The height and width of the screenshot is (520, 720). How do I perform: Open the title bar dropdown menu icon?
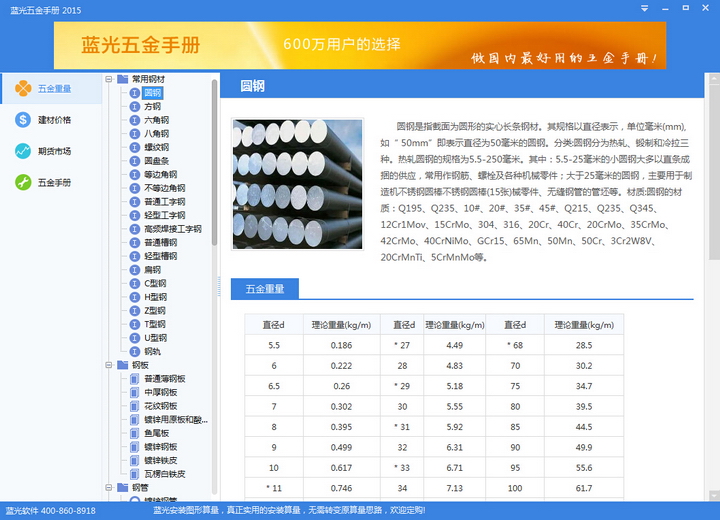point(645,8)
